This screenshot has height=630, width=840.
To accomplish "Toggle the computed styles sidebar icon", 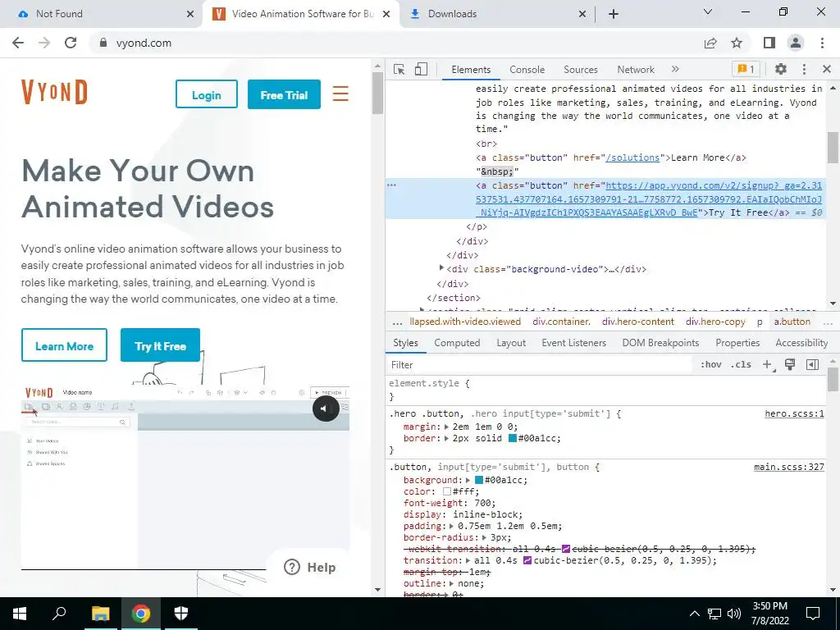I will click(x=812, y=365).
